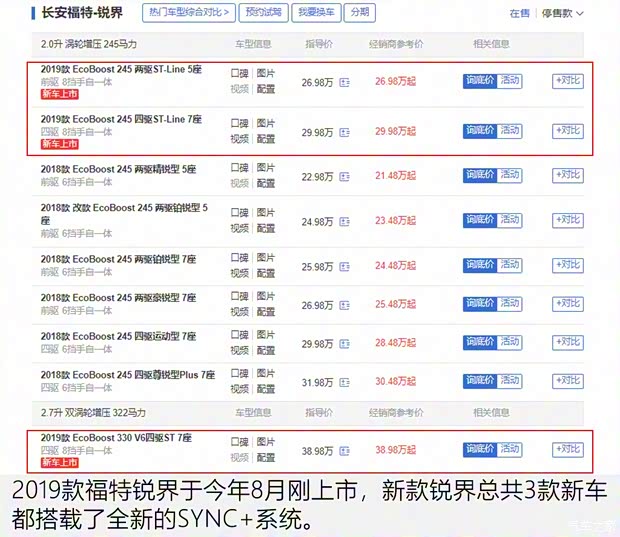The width and height of the screenshot is (620, 537).
Task: Add V6四驱ST 7座 to +对比
Action: [x=568, y=449]
